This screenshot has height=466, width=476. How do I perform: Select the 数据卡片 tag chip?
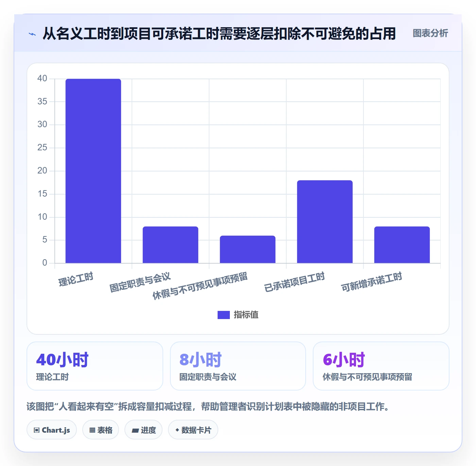[193, 430]
